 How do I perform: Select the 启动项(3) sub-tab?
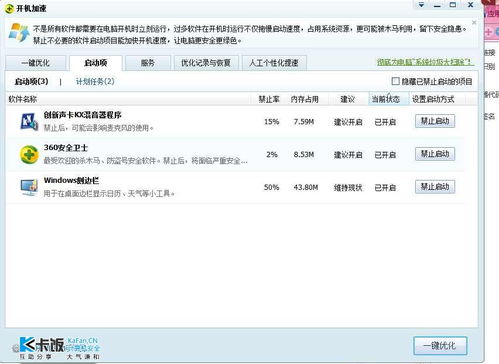pos(31,81)
